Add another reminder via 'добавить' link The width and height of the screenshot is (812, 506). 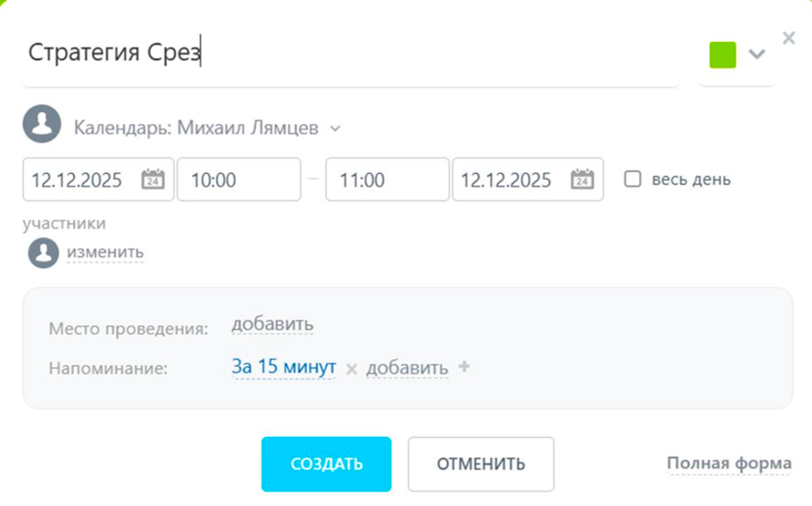[407, 368]
